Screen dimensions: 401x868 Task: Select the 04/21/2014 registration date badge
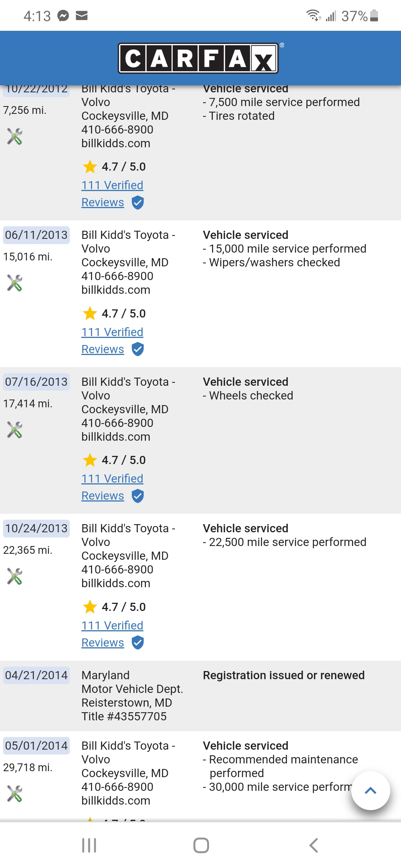pos(36,675)
